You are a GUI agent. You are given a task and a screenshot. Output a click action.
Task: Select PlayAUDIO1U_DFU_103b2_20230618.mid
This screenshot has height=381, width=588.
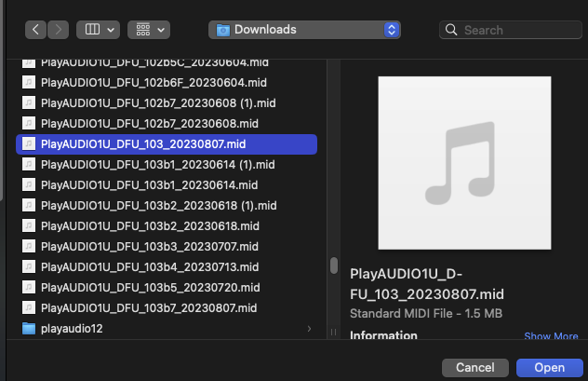[x=167, y=226]
